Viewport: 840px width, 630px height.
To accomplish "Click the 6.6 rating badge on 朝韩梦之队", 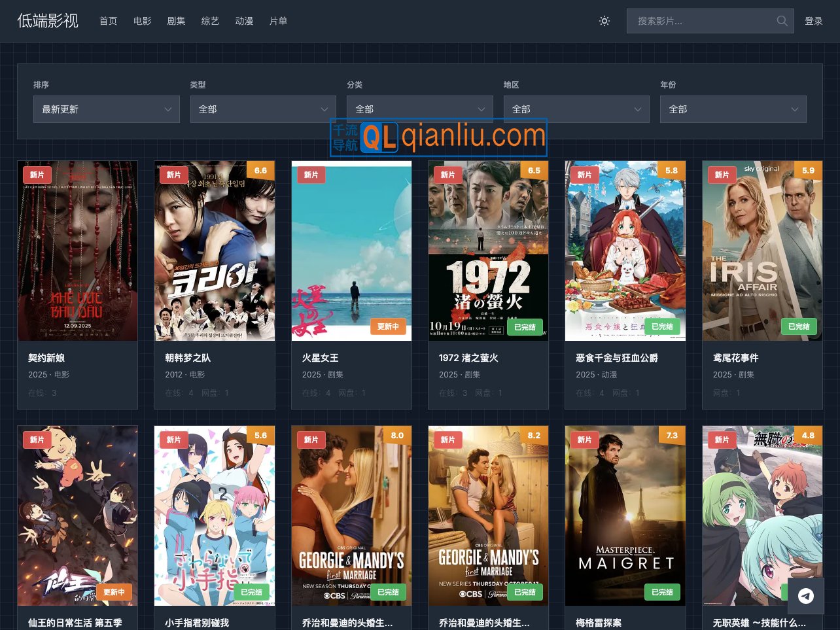I will pos(260,171).
